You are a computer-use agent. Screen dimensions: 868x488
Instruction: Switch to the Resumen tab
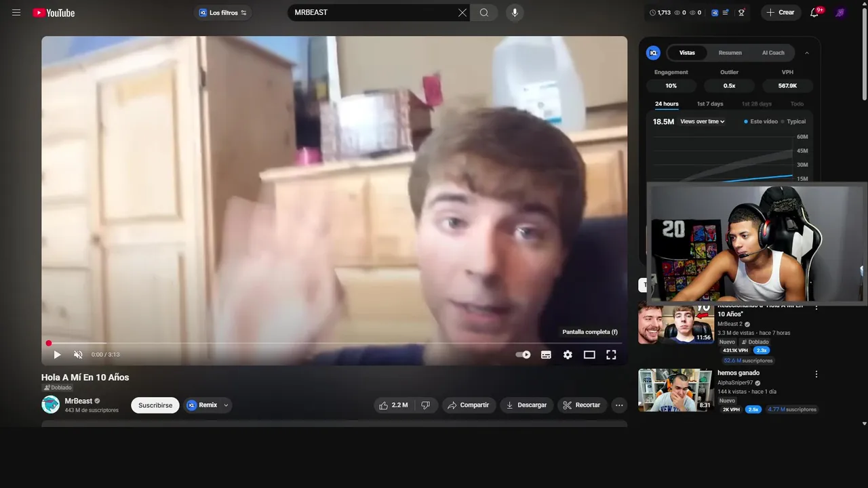coord(730,53)
